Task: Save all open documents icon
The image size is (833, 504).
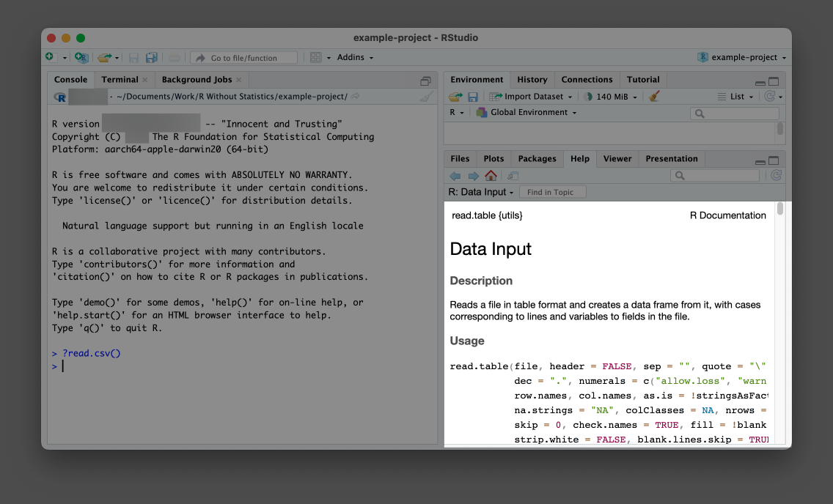Action: point(151,56)
